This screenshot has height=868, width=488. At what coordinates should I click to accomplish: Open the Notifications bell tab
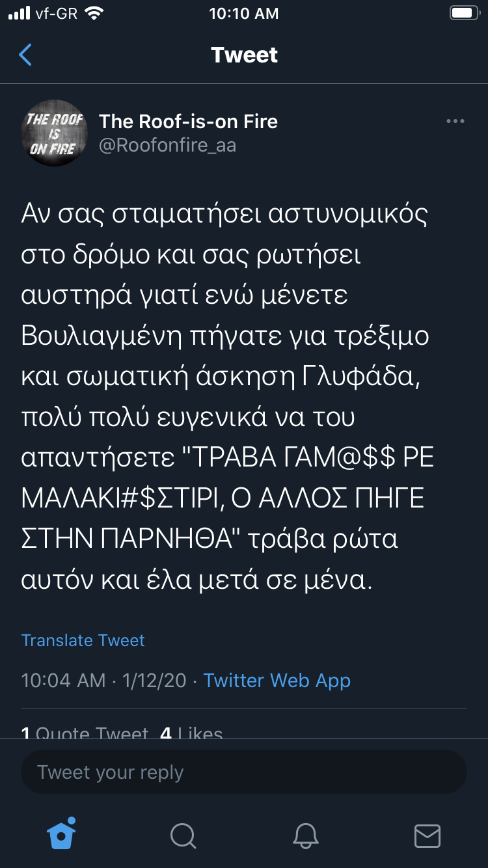(305, 835)
